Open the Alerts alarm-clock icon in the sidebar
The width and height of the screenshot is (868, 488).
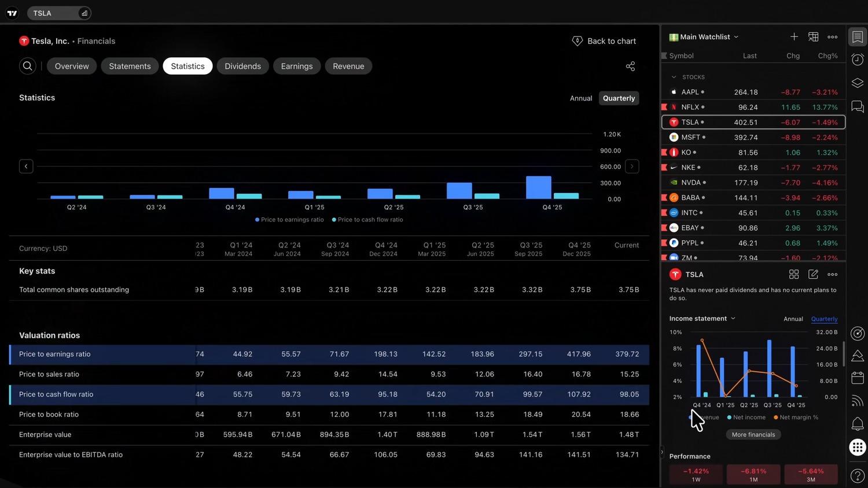pyautogui.click(x=858, y=60)
